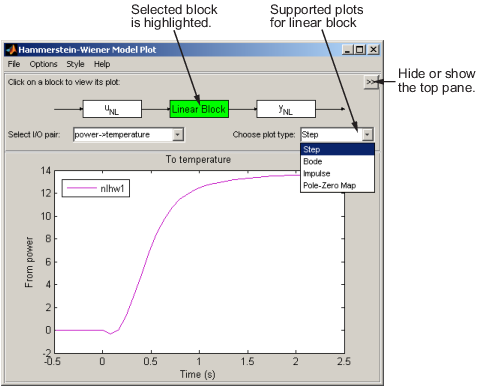
Task: Choose Impulse from the plot type list
Action: (337, 173)
